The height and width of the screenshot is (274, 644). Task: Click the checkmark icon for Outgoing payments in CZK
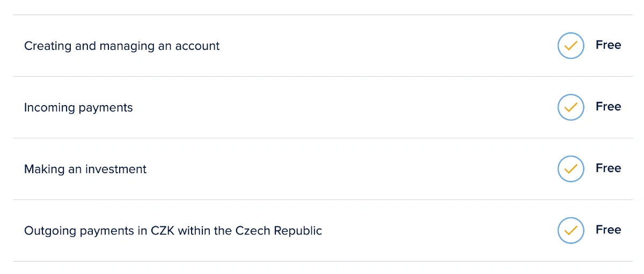(570, 231)
